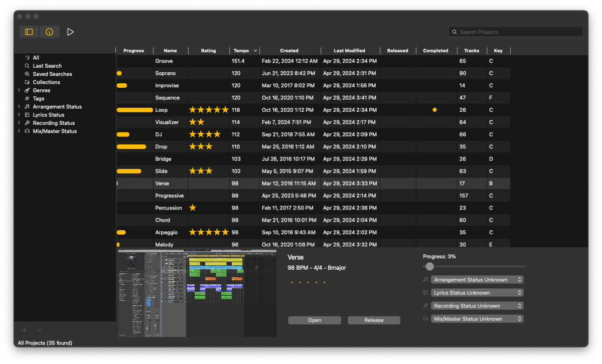
Task: Open Lyrics Status Unknown dropdown
Action: click(x=477, y=293)
